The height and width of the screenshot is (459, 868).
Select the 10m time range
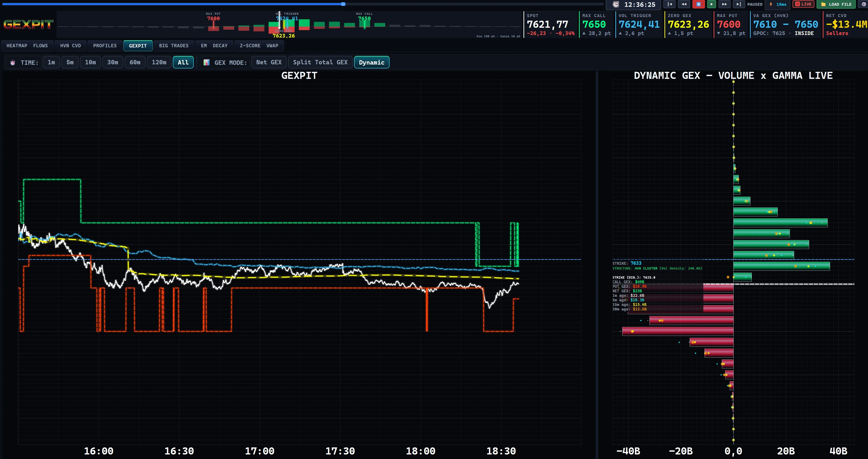click(90, 62)
